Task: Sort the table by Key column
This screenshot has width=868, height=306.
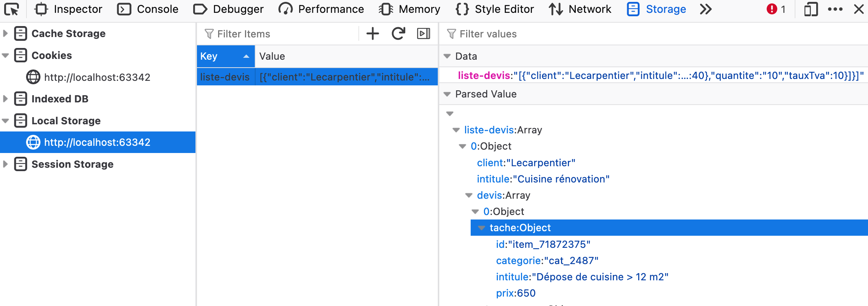Action: tap(225, 56)
